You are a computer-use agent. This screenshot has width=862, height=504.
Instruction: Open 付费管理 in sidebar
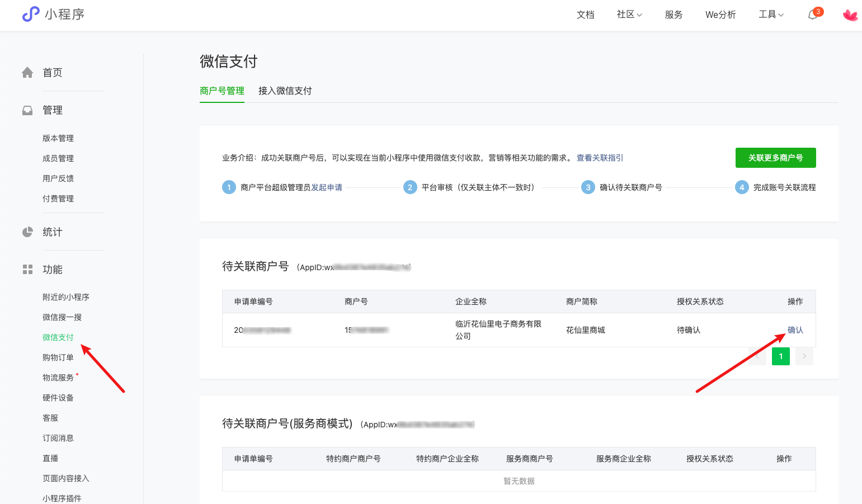58,199
